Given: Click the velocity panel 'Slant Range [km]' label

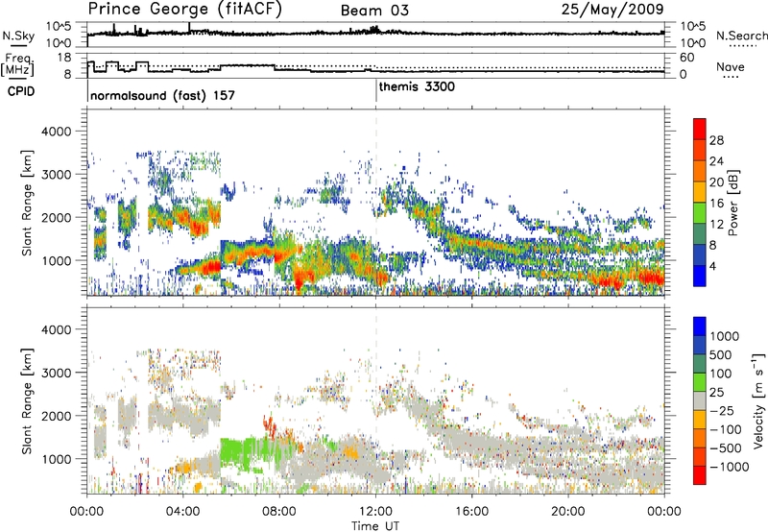Looking at the screenshot, I should pos(27,400).
